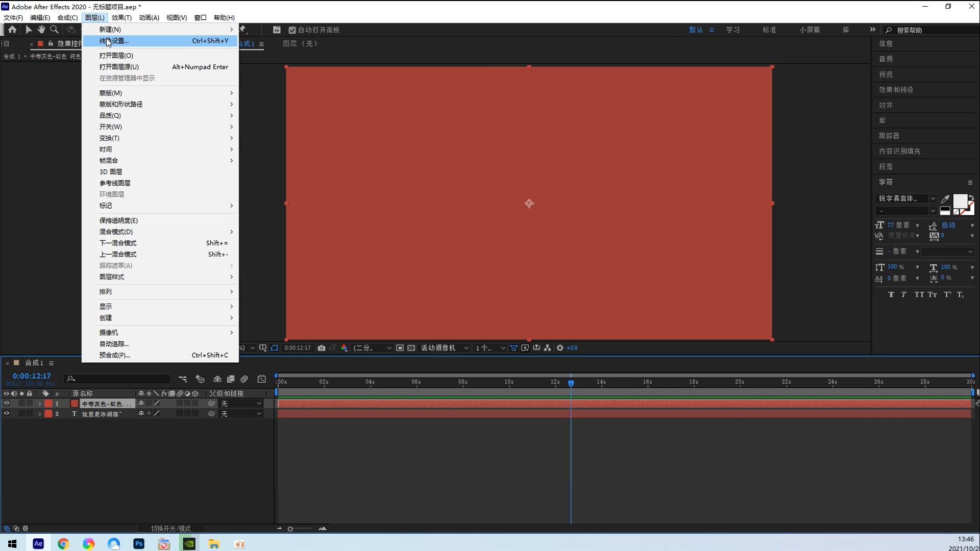Click the Home icon in toolbar
Viewport: 980px width, 551px height.
tap(12, 30)
